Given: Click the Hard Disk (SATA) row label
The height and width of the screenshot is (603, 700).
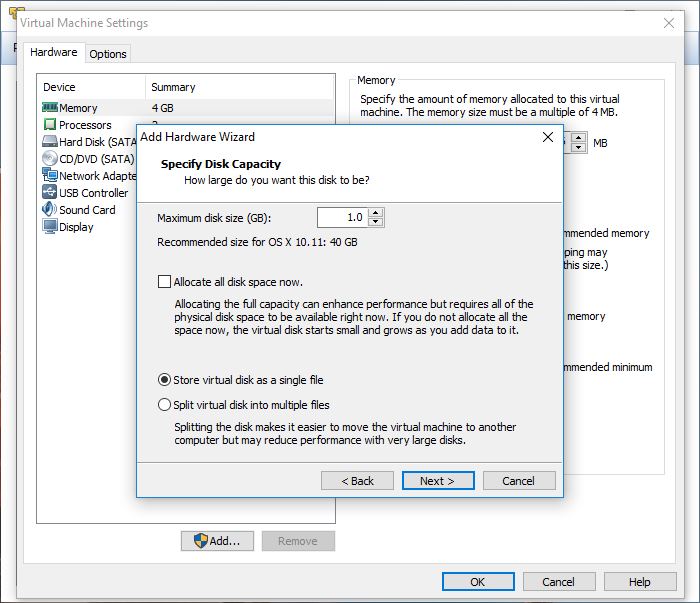Looking at the screenshot, I should [x=97, y=142].
